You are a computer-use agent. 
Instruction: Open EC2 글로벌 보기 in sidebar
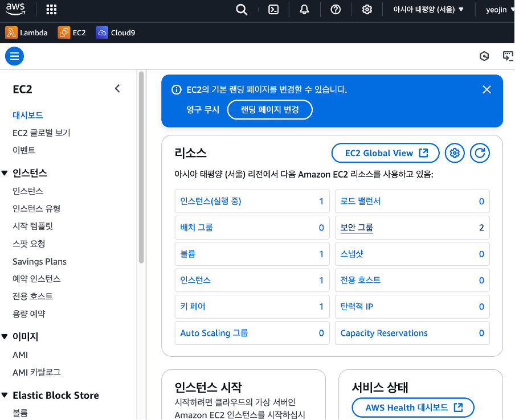tap(42, 133)
